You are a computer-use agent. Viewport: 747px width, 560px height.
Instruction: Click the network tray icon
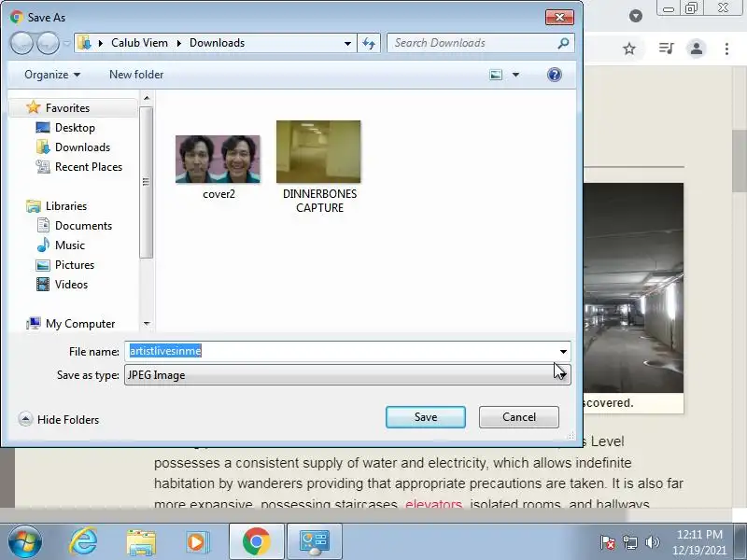click(x=630, y=542)
